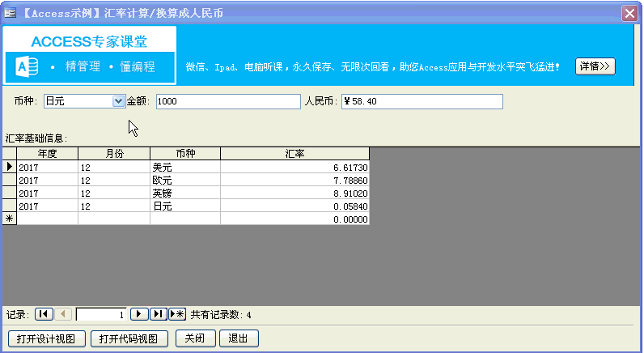Click the 退出 button
Image resolution: width=644 pixels, height=353 pixels.
(x=239, y=338)
